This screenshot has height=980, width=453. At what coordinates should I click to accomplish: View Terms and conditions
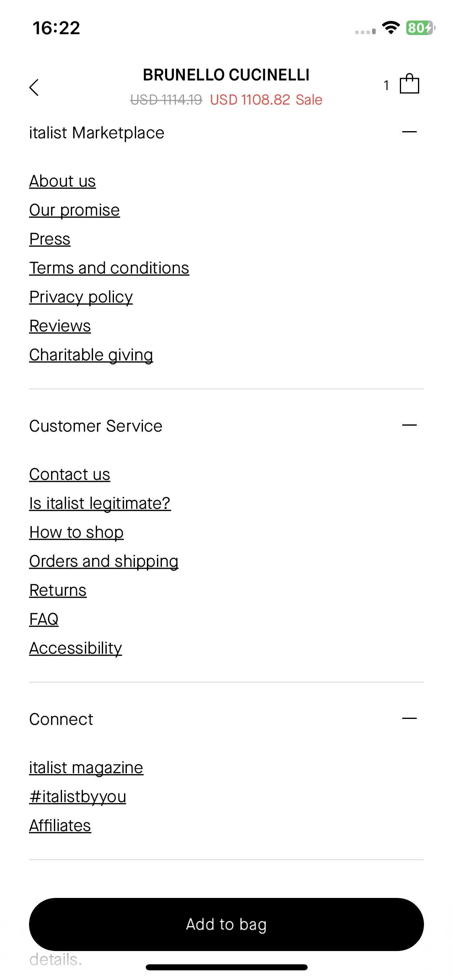point(109,268)
